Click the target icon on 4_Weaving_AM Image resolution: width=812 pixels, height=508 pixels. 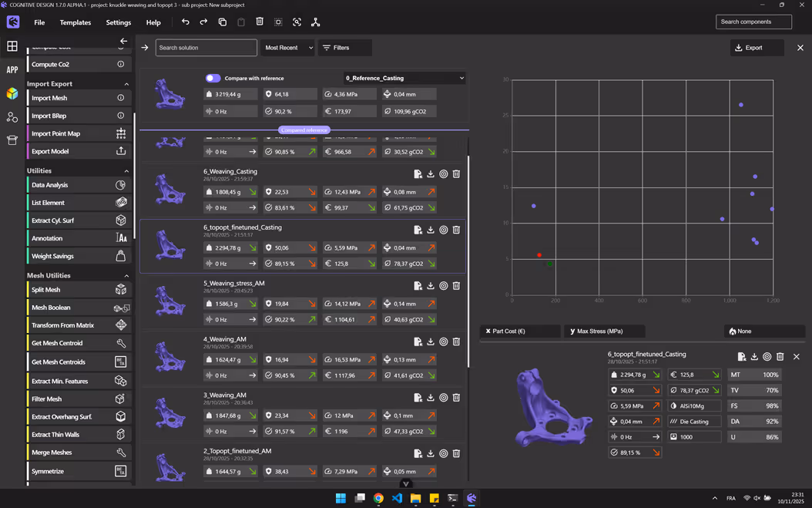tap(443, 341)
